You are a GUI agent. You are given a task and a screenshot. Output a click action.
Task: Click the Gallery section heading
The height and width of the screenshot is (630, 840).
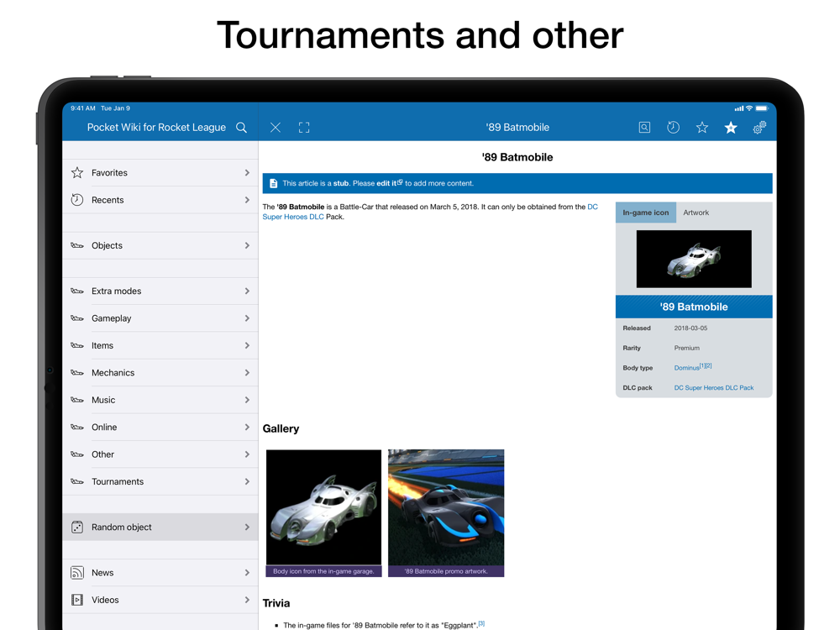281,428
